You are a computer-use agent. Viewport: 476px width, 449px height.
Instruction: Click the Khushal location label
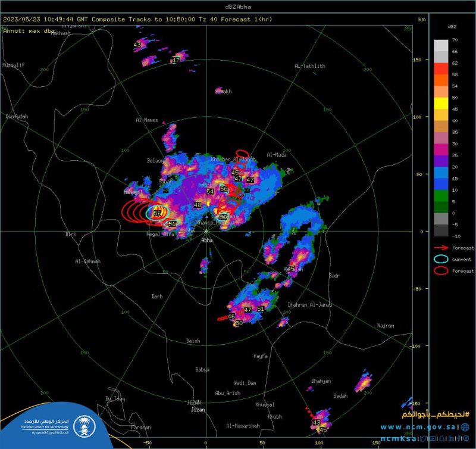265,404
